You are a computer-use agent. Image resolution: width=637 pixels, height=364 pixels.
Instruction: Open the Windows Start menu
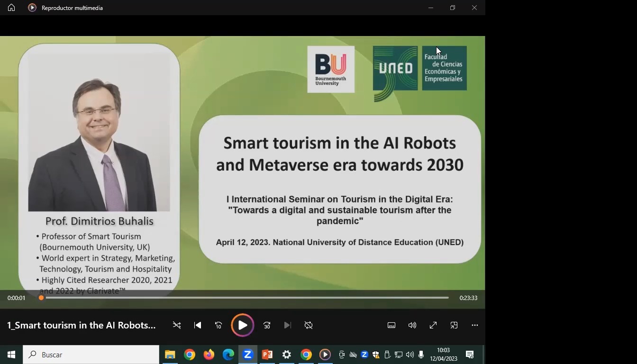pos(11,355)
